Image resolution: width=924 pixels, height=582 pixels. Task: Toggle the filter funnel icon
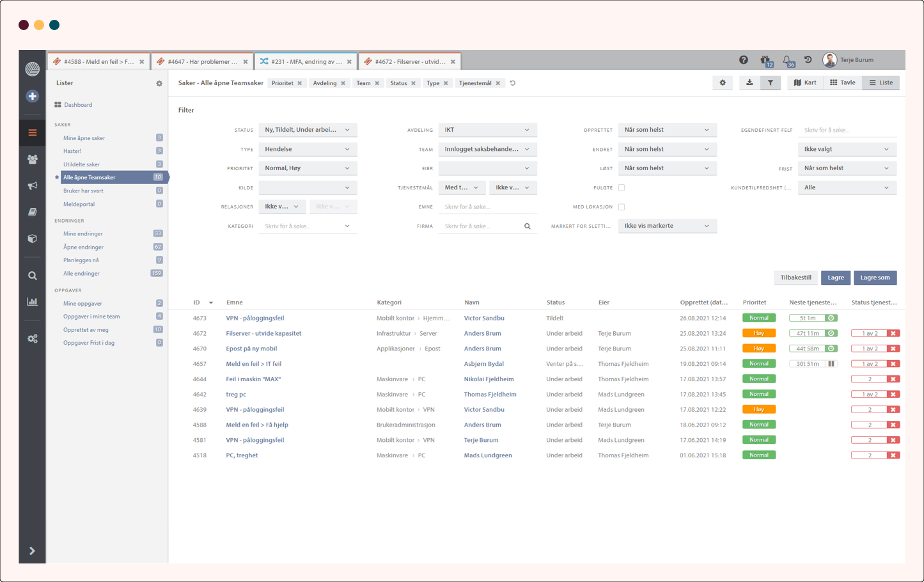coord(770,83)
